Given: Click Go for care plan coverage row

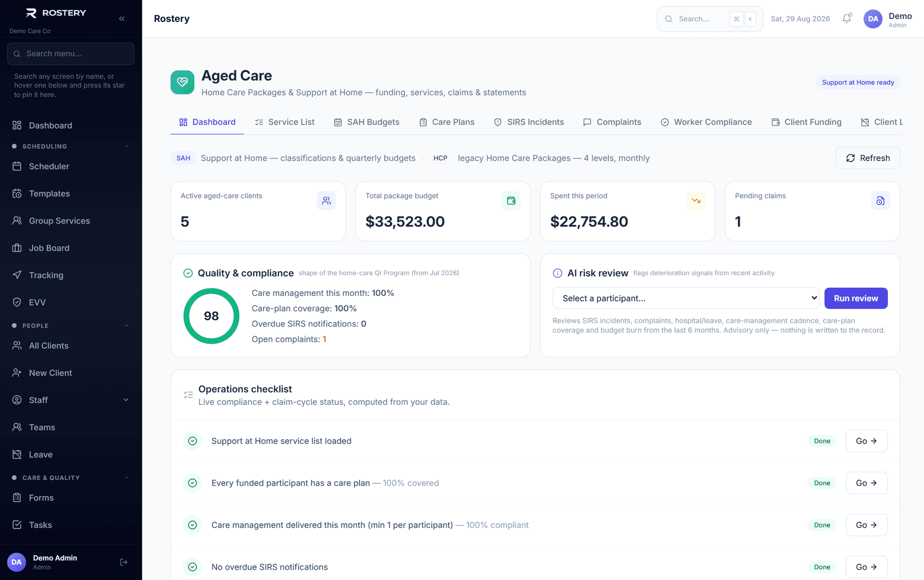Looking at the screenshot, I should 867,483.
